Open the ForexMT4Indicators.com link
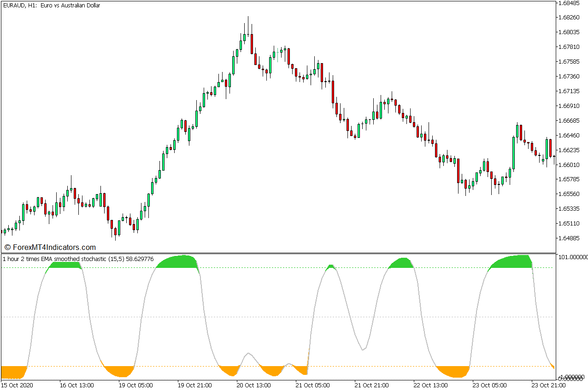588x391 pixels. tap(54, 247)
